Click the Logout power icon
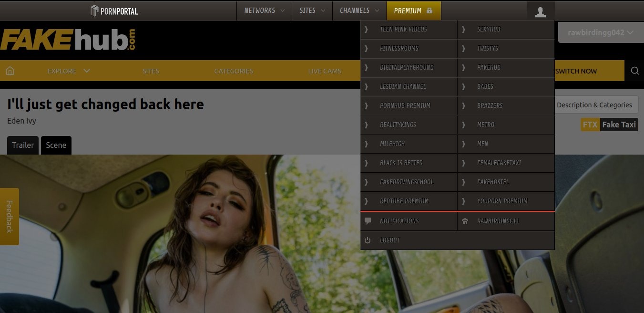The height and width of the screenshot is (313, 644). [x=368, y=240]
